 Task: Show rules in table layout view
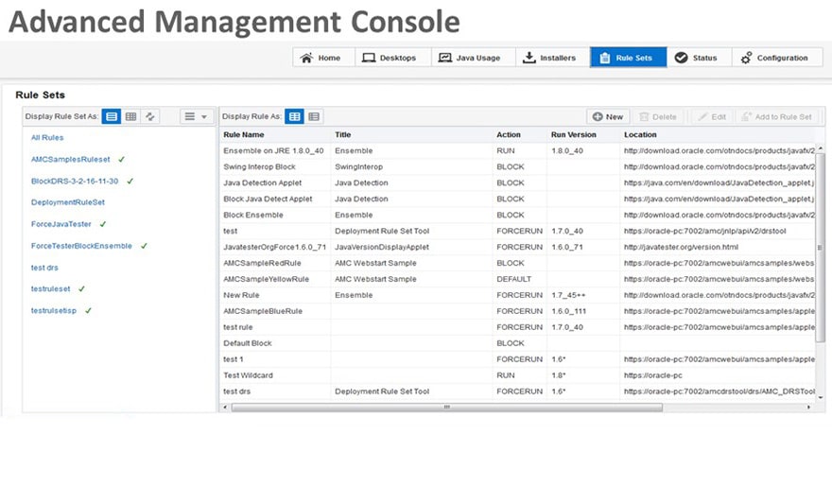[295, 116]
